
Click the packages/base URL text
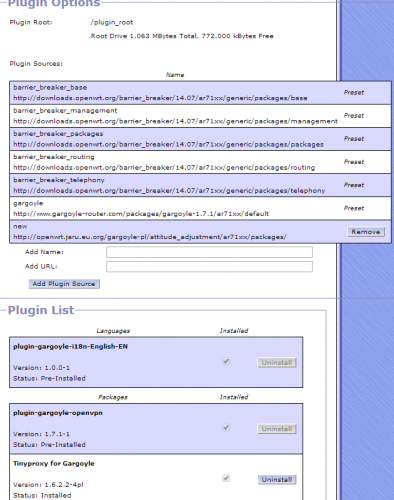[x=160, y=98]
